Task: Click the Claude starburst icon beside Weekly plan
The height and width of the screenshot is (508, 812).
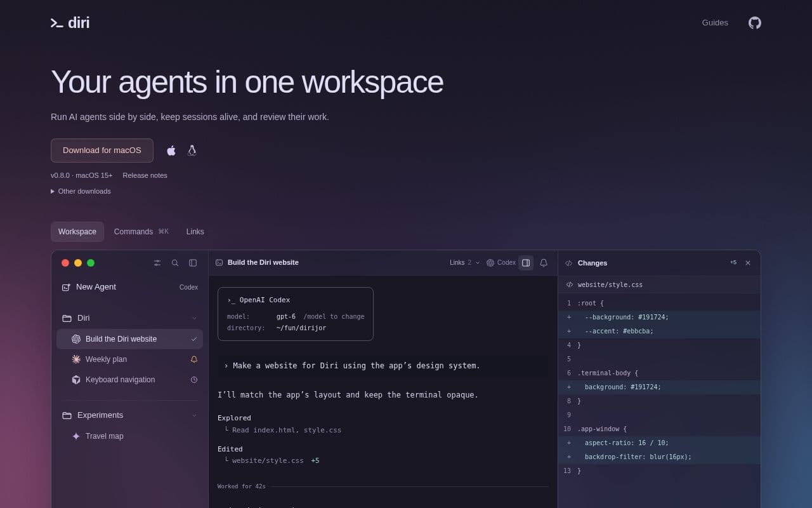Action: (76, 359)
